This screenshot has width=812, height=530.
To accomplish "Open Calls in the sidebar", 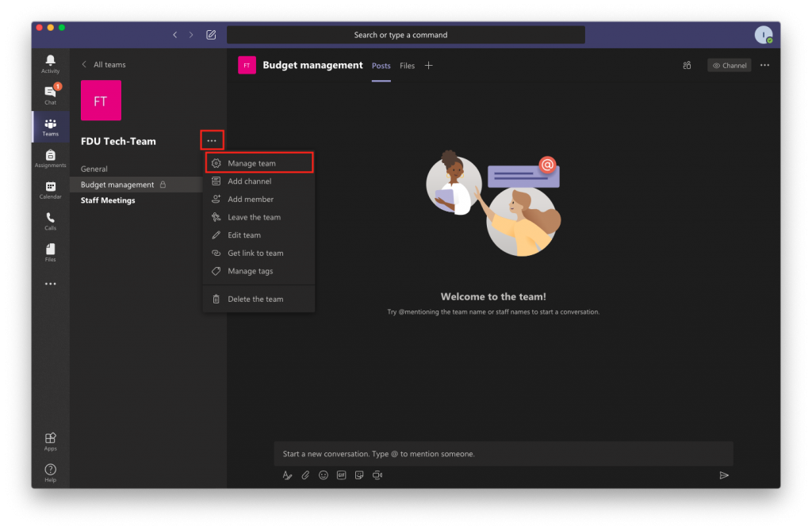I will coord(50,222).
